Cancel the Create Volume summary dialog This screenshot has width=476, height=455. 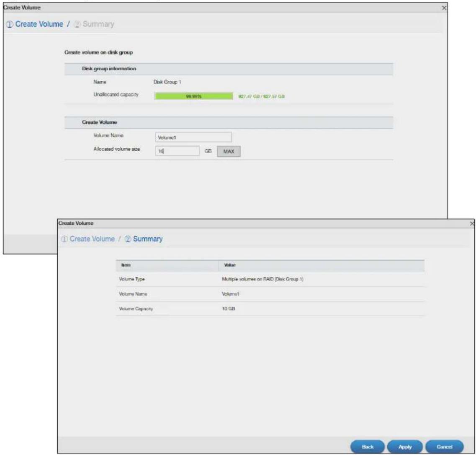[445, 447]
